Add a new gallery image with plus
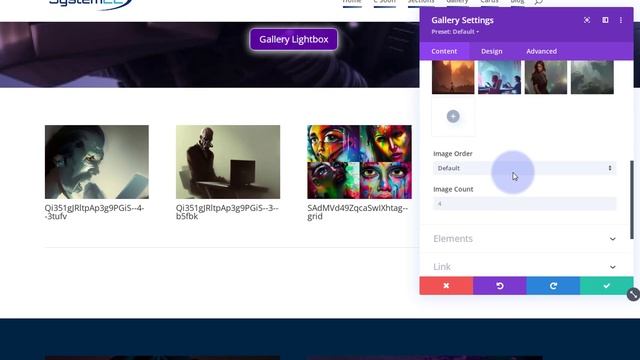Image resolution: width=640 pixels, height=360 pixels. tap(453, 116)
